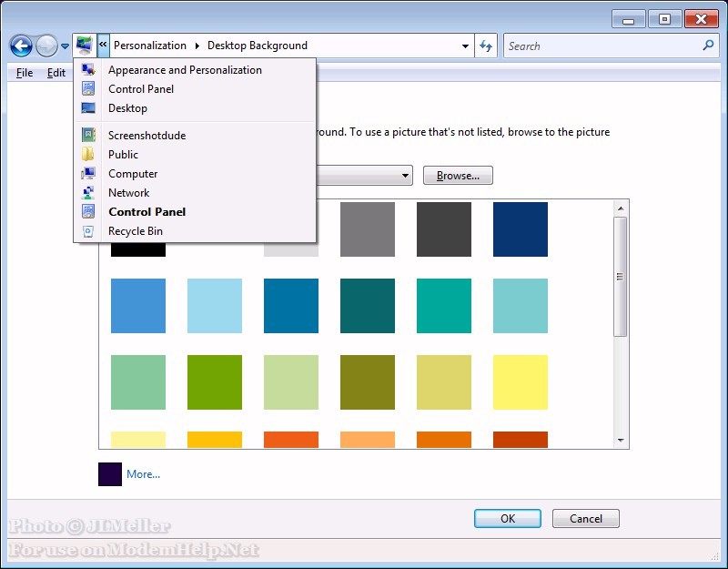Screen dimensions: 728x569
Task: Open the recent pages dropdown arrow
Action: point(65,46)
